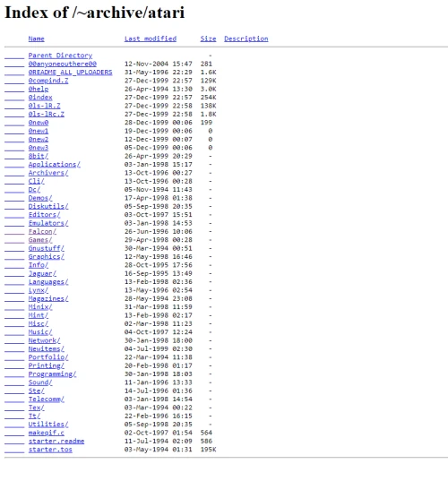This screenshot has width=448, height=498.
Task: Open the Mint/ folder link
Action: (39, 315)
